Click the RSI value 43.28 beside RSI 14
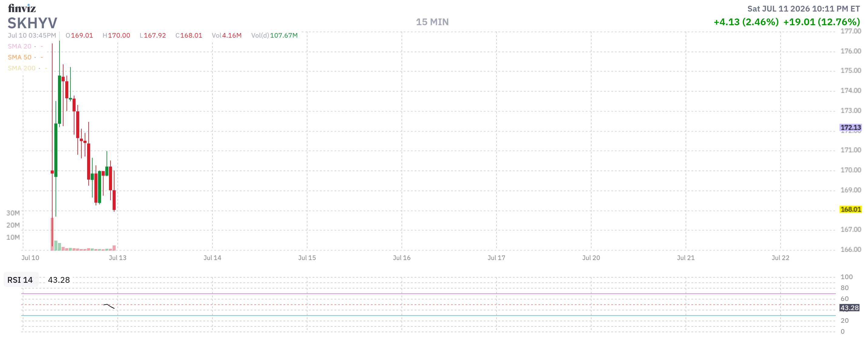868x341 pixels. [59, 280]
